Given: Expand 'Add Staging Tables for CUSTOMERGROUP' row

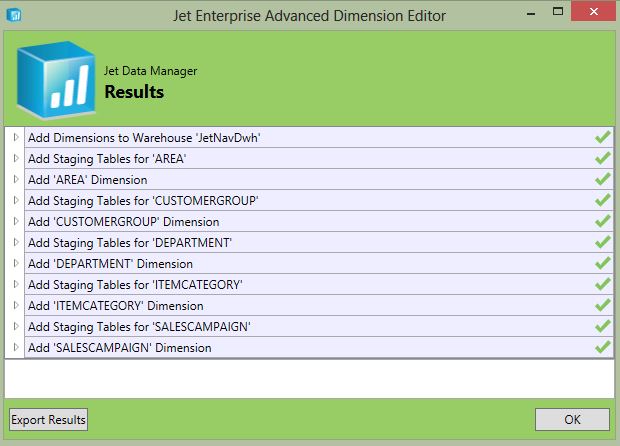Looking at the screenshot, I should pos(16,200).
